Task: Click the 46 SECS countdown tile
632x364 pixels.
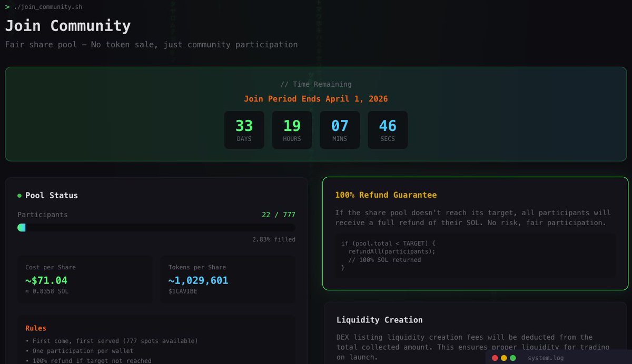Action: (x=388, y=130)
